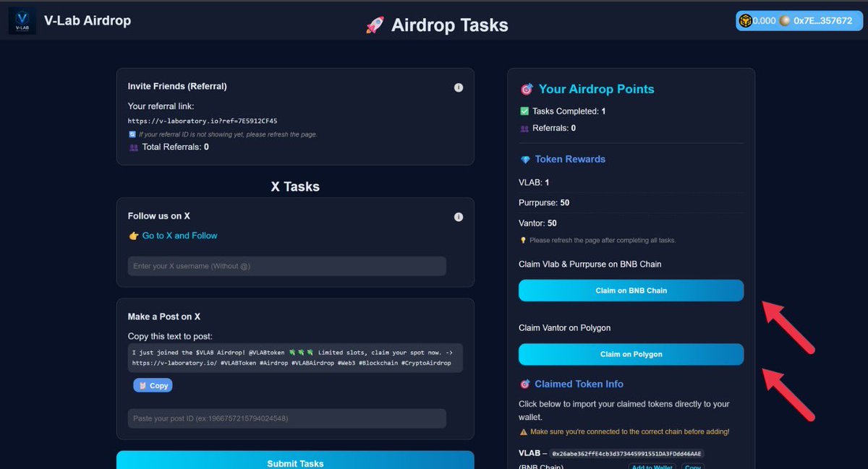The height and width of the screenshot is (469, 868).
Task: Click people icon next to Referrals in points panel
Action: (x=524, y=129)
